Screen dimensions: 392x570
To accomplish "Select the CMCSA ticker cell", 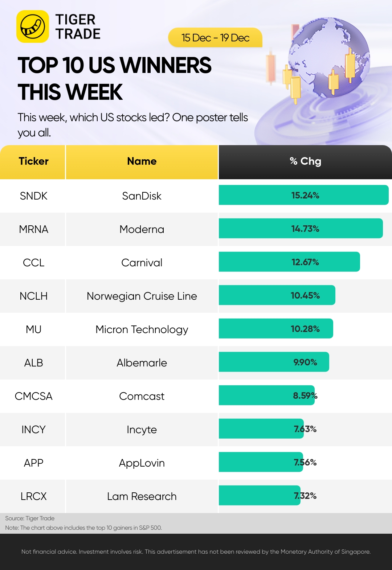I will click(33, 396).
